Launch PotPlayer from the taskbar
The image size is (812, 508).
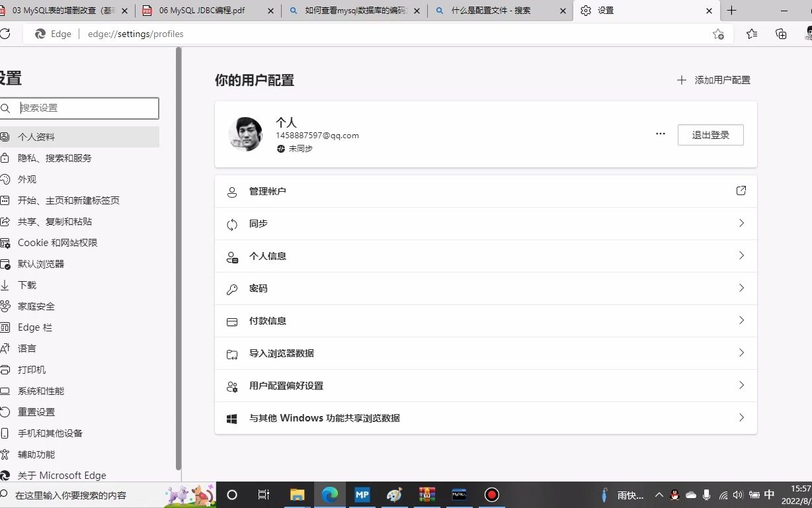tap(362, 494)
